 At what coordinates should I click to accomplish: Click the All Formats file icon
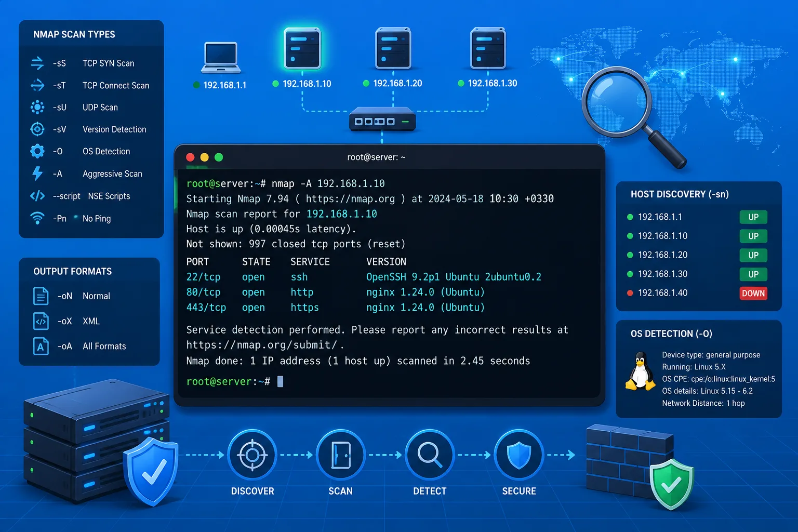coord(41,346)
